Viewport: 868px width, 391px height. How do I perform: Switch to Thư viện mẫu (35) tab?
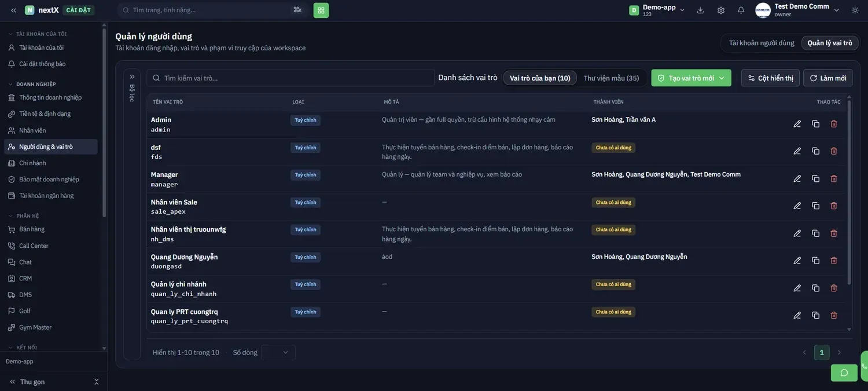click(611, 78)
